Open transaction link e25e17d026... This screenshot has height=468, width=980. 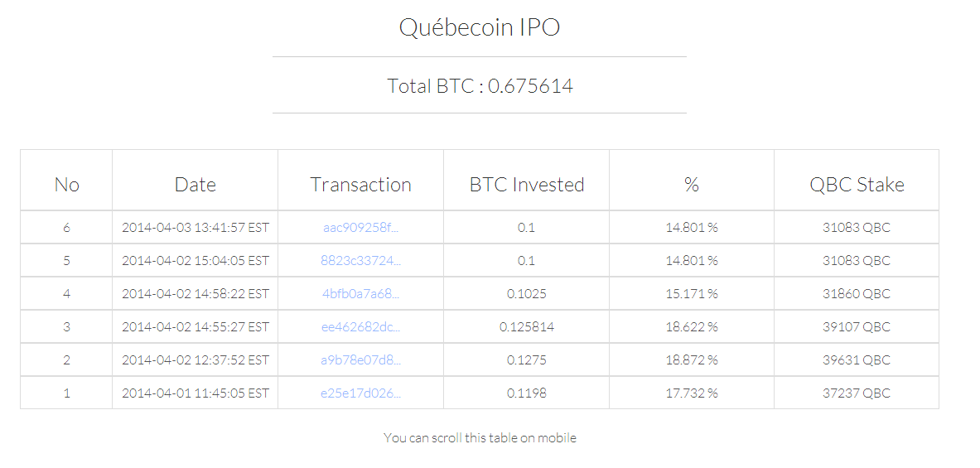click(360, 393)
